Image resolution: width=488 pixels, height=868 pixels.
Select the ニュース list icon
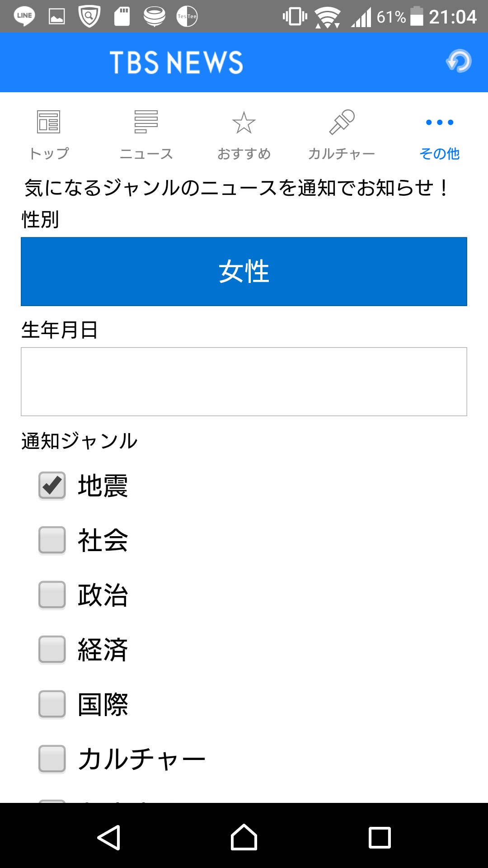click(x=146, y=122)
